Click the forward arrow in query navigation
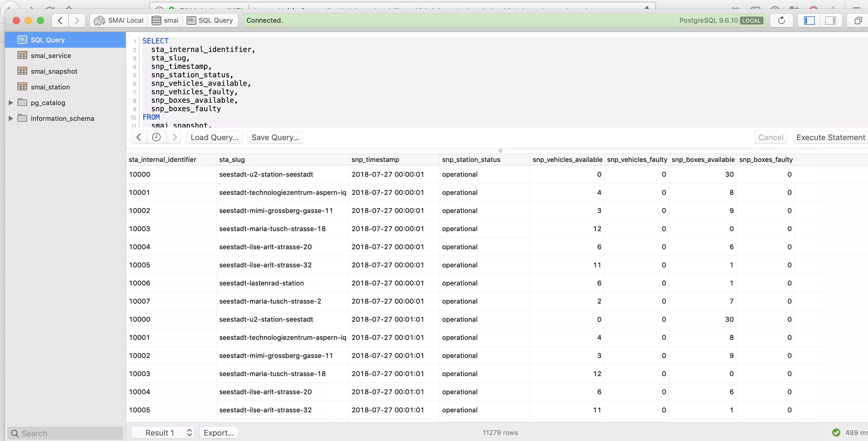Viewport: 868px width, 441px height. [174, 137]
